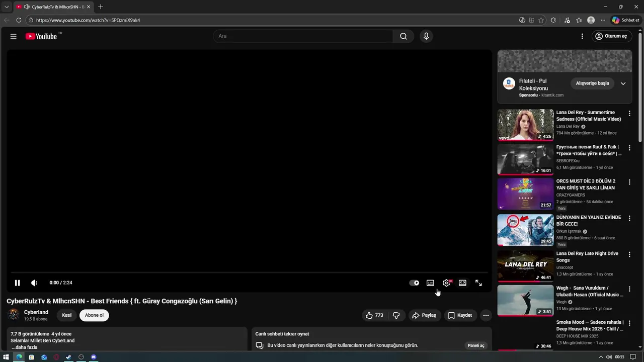Open Microsoft Store from the taskbar
Screen dimensions: 644x362
(31, 357)
